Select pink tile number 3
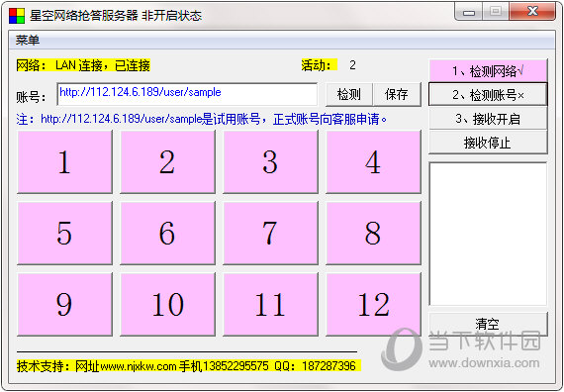 tap(270, 161)
